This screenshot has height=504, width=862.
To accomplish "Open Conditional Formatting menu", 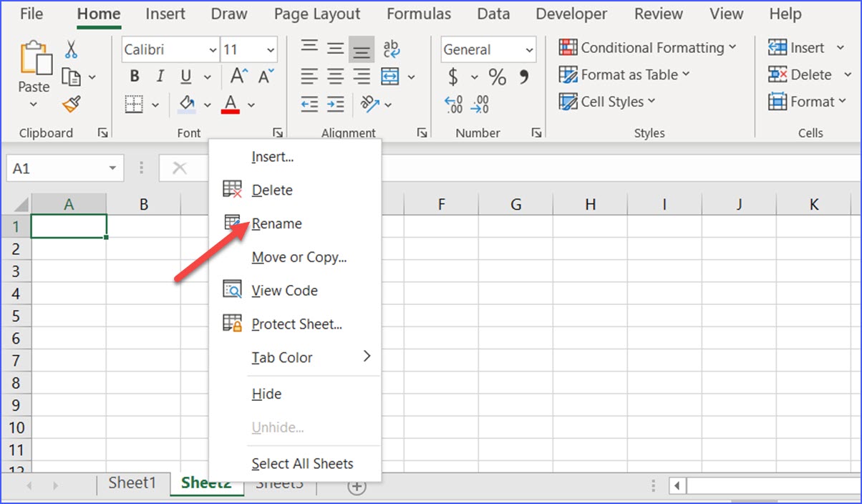I will 648,48.
